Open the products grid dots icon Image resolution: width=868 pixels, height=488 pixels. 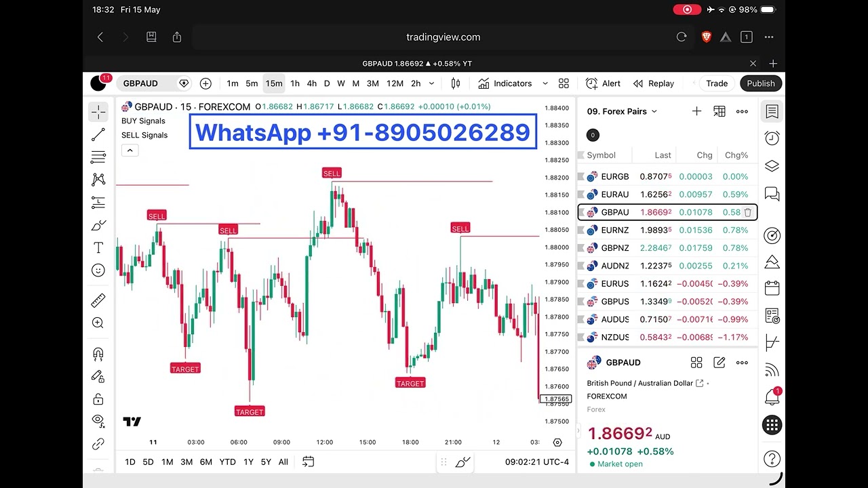click(772, 425)
